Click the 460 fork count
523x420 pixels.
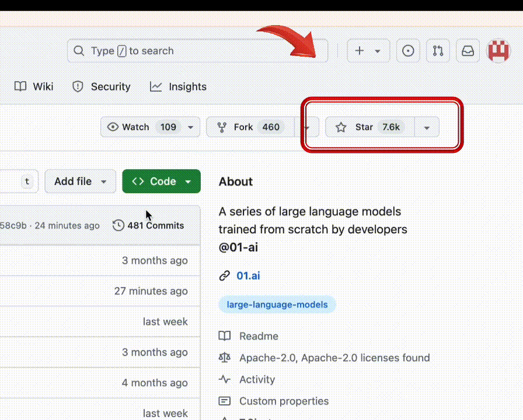point(271,127)
